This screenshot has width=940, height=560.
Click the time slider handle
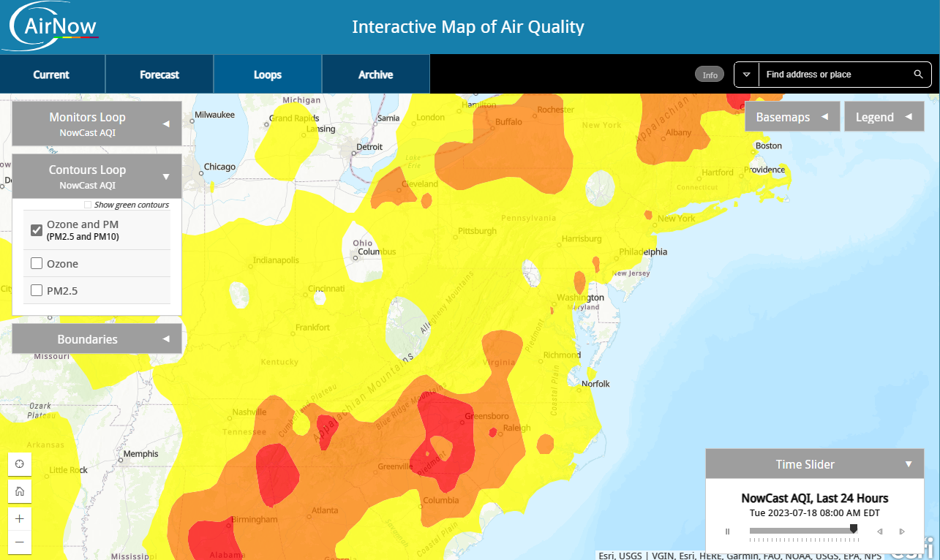coord(854,529)
